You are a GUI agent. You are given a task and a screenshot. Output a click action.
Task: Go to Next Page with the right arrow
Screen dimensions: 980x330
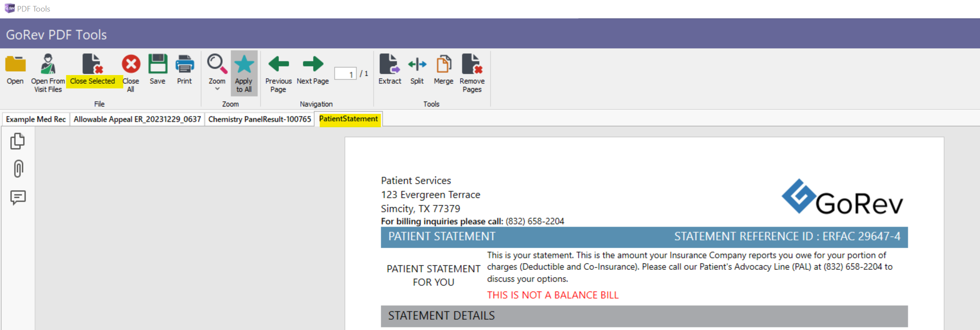[313, 64]
